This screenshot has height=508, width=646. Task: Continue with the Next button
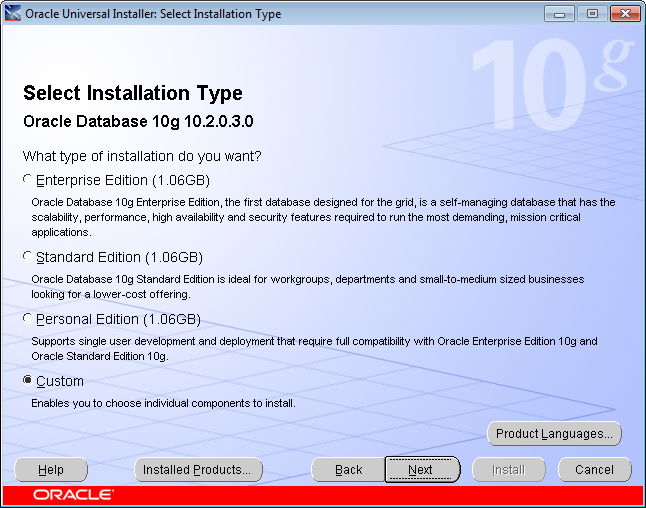coord(422,469)
